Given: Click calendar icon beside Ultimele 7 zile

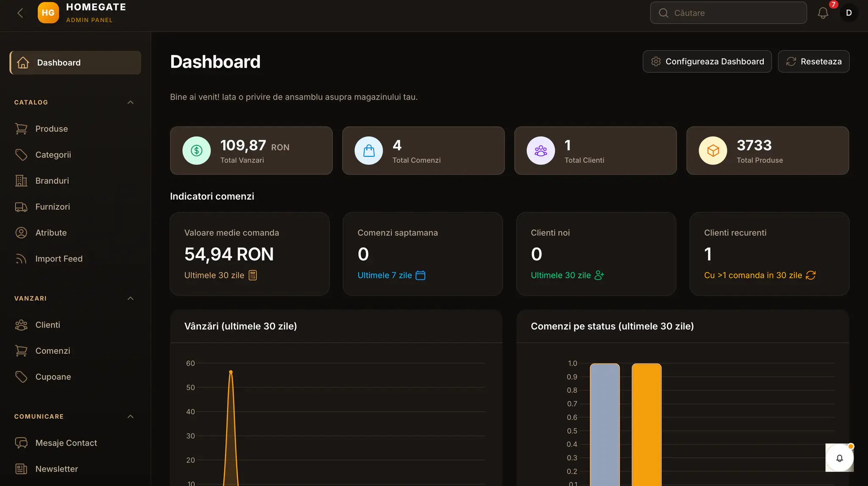Looking at the screenshot, I should pos(420,275).
